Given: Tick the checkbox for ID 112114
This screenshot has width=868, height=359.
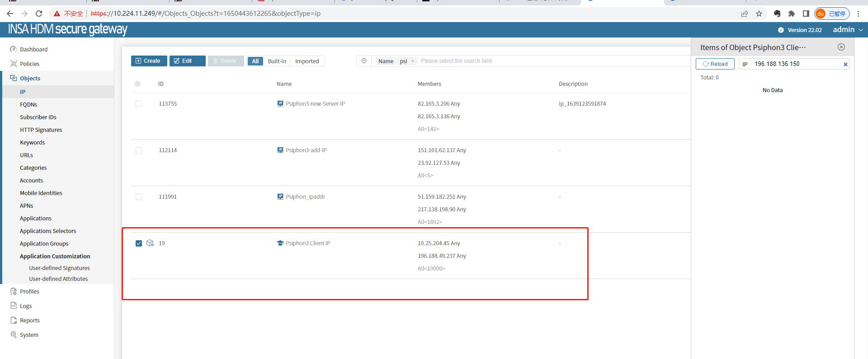Looking at the screenshot, I should point(139,150).
